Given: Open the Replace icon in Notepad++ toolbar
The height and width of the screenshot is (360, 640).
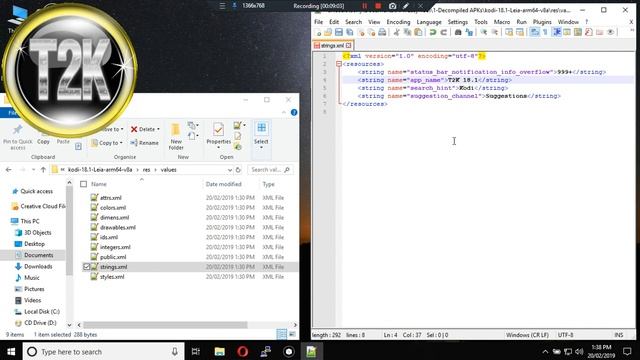Looking at the screenshot, I should click(x=469, y=33).
